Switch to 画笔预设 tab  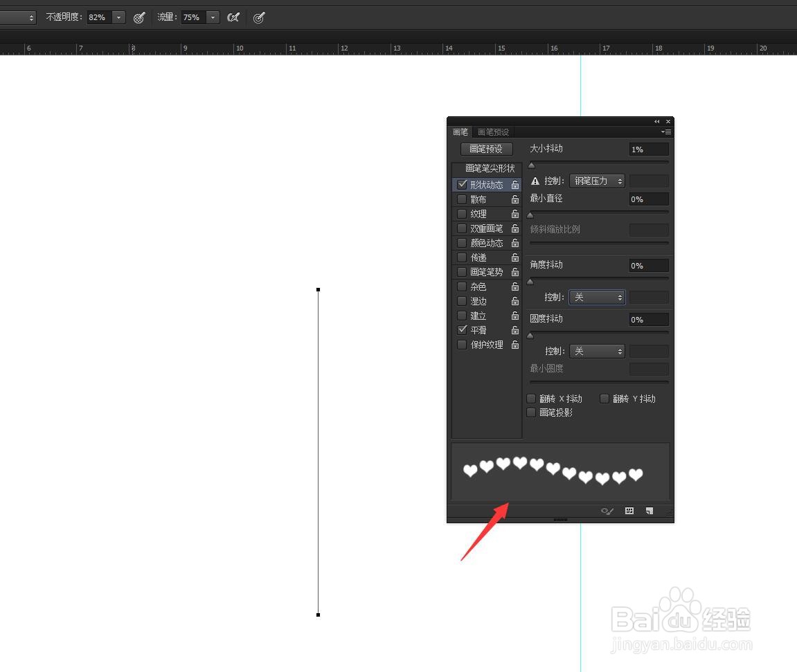tap(493, 132)
